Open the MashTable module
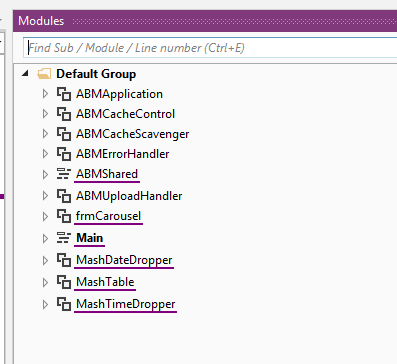Viewport: 397px width, 364px height. (x=105, y=282)
